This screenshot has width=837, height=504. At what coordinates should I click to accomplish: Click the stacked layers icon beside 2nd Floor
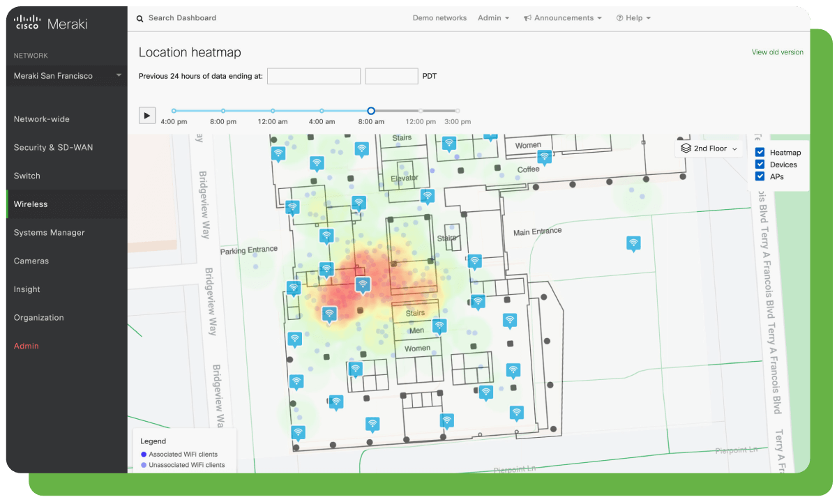(x=686, y=148)
